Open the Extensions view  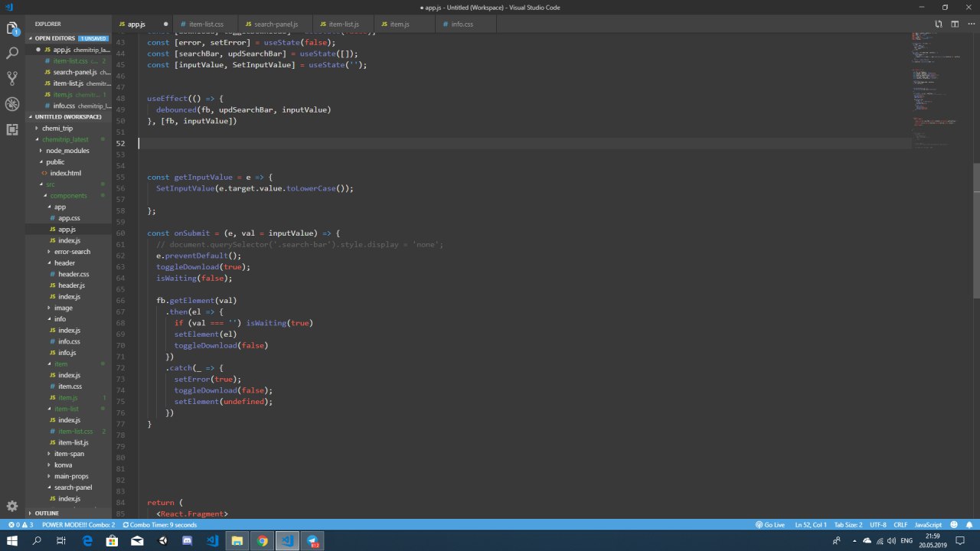[x=12, y=129]
